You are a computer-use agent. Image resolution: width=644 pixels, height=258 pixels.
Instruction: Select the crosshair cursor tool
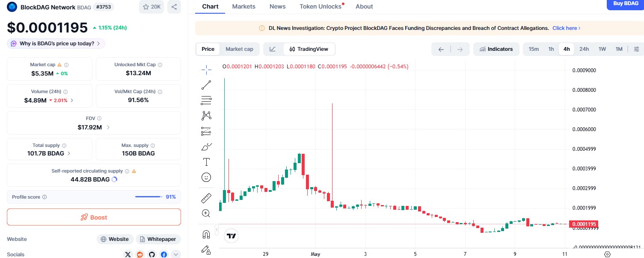click(x=206, y=70)
